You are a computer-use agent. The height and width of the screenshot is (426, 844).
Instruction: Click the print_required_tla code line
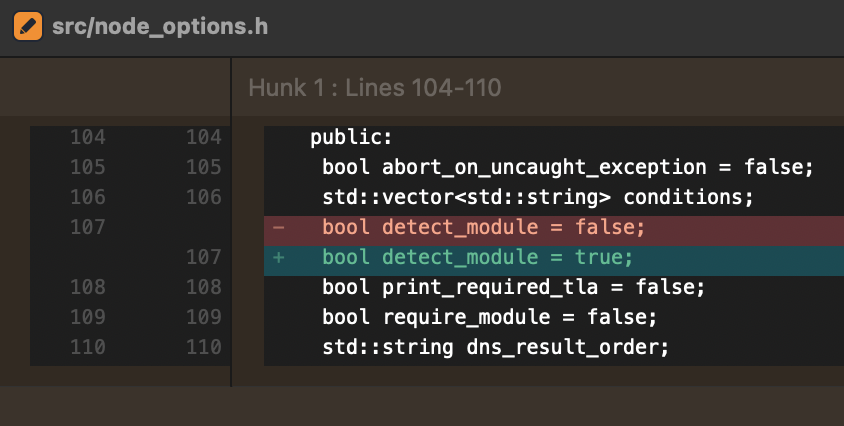pos(513,288)
